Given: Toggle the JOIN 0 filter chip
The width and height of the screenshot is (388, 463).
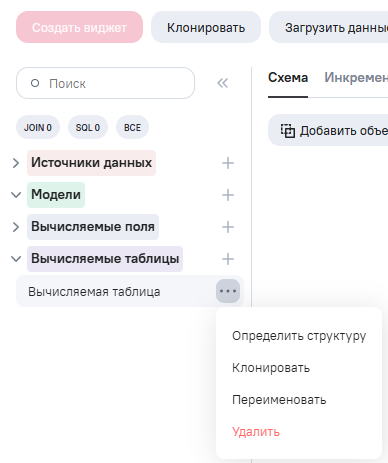Looking at the screenshot, I should tap(38, 127).
